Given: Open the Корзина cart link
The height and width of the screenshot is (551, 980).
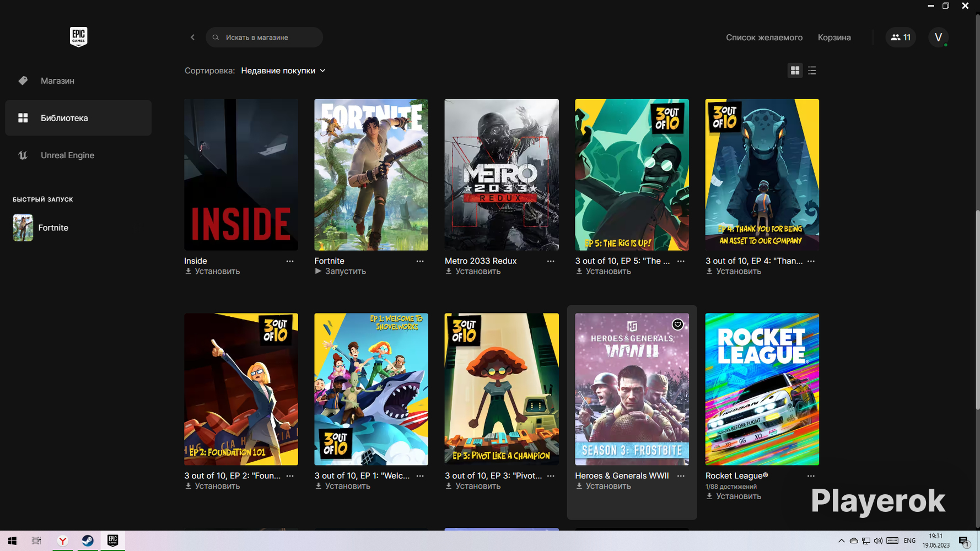Looking at the screenshot, I should click(834, 37).
